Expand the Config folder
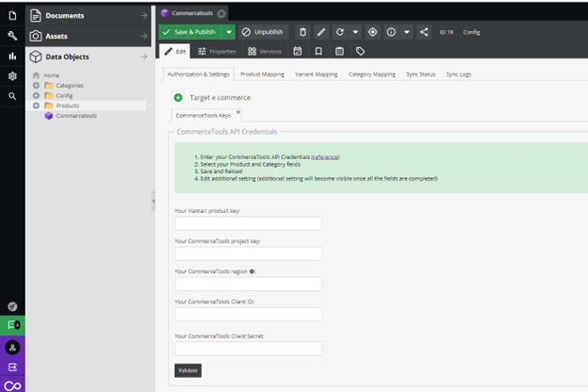 (36, 95)
